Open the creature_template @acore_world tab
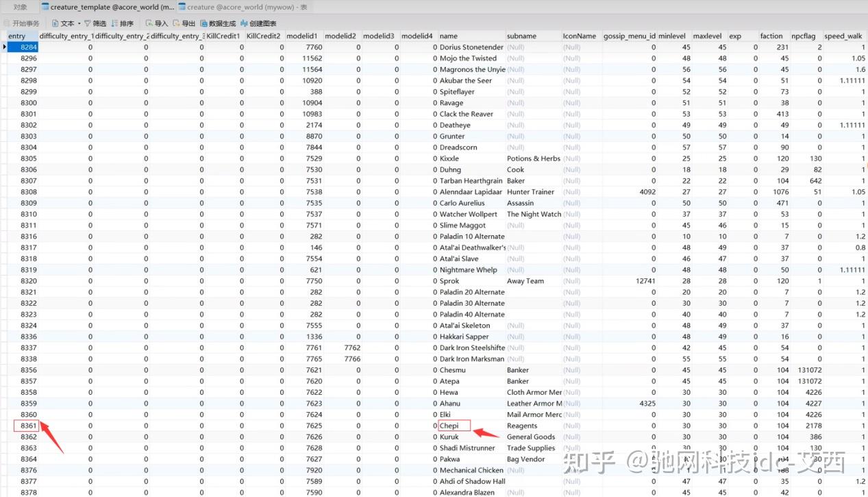868x497 pixels. 107,7
